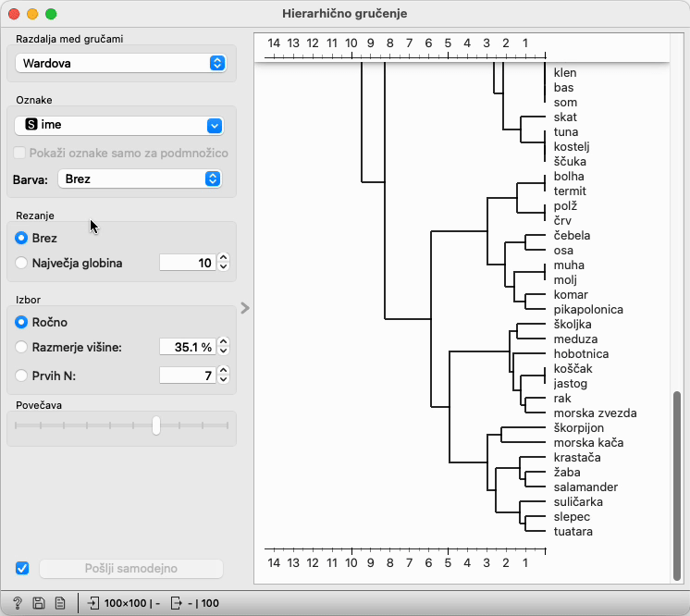The width and height of the screenshot is (690, 616).
Task: Select the polž leaf label
Action: point(565,206)
